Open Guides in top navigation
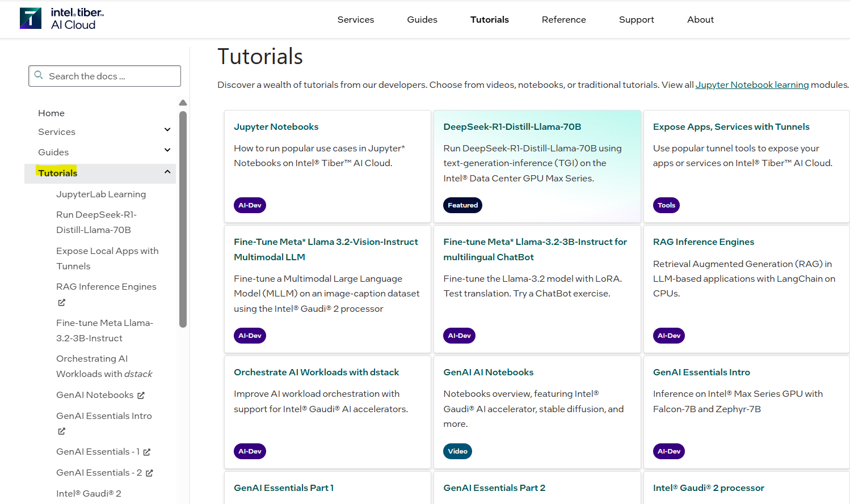Screen dimensions: 850x504 tap(422, 19)
